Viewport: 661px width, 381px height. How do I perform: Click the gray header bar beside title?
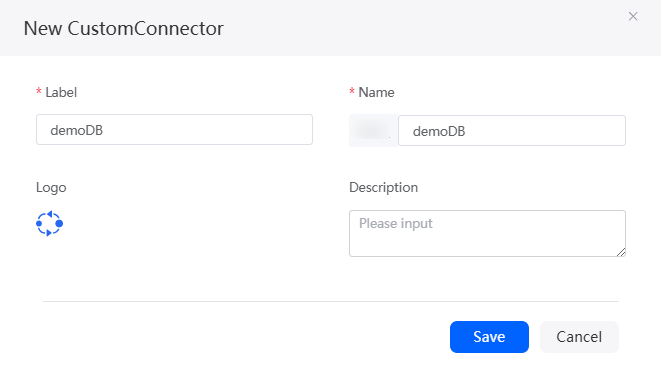tap(422, 28)
